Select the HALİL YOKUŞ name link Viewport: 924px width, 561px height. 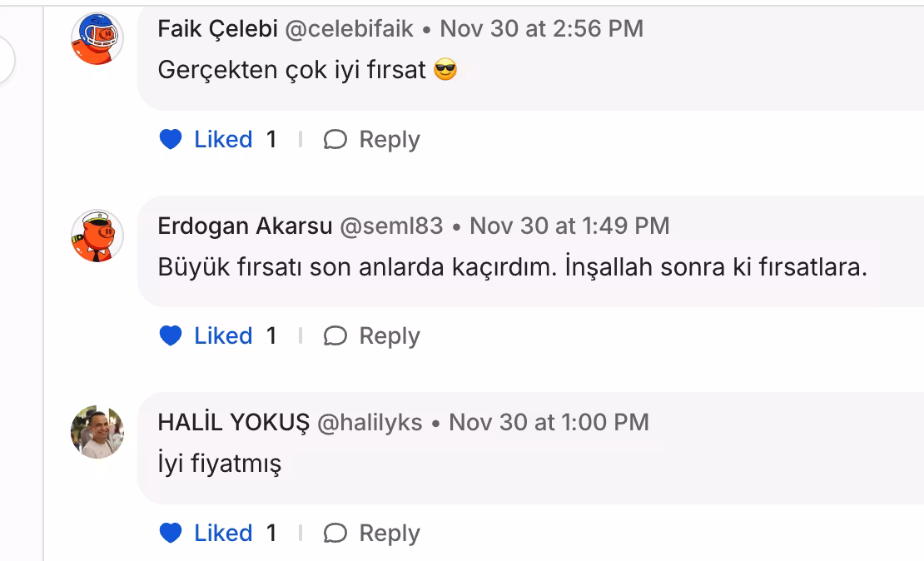234,422
